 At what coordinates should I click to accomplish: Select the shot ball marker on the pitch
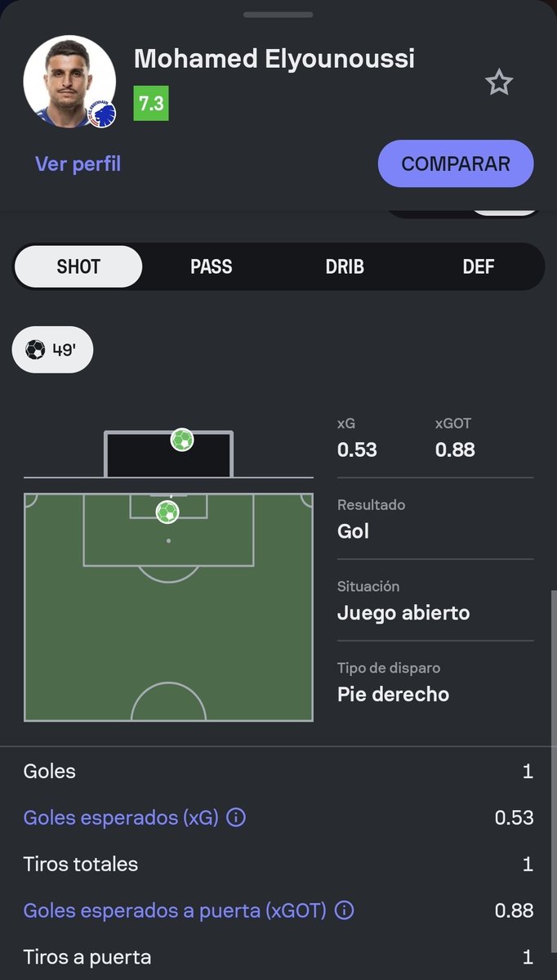[x=167, y=512]
